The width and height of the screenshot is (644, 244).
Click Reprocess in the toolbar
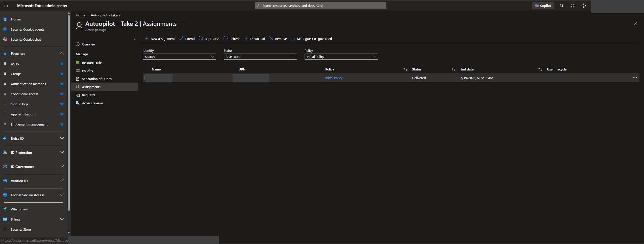(209, 39)
